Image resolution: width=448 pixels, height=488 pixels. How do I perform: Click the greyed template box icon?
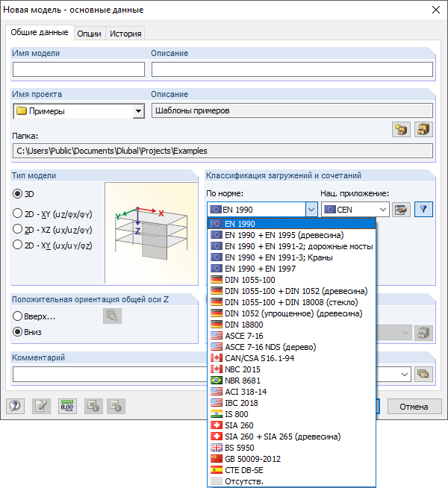pyautogui.click(x=423, y=333)
